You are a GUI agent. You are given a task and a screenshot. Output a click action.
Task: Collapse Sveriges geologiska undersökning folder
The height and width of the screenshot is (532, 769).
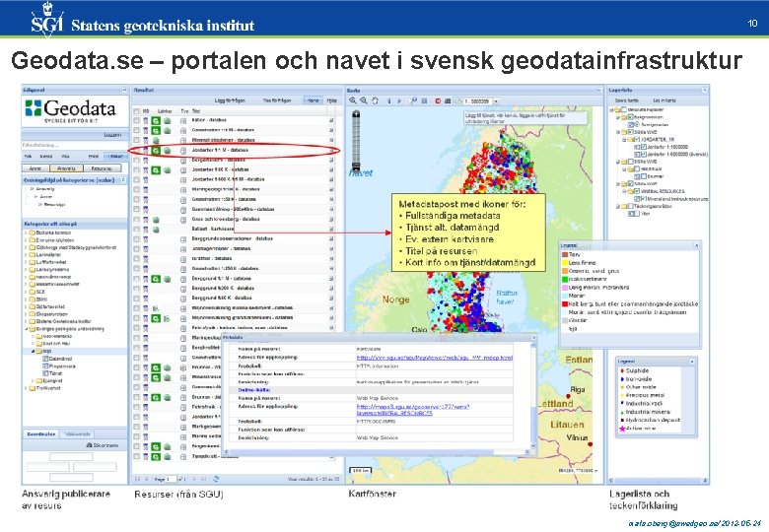click(26, 329)
